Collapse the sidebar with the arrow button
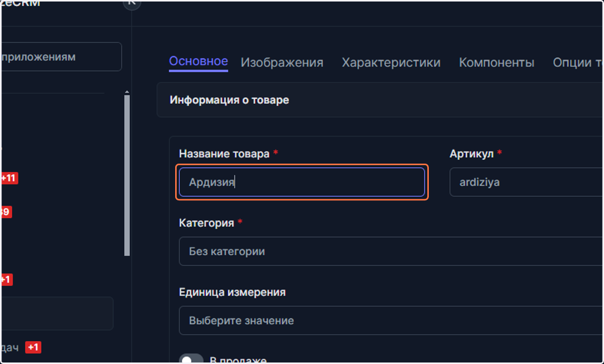The image size is (604, 364). coord(132,3)
